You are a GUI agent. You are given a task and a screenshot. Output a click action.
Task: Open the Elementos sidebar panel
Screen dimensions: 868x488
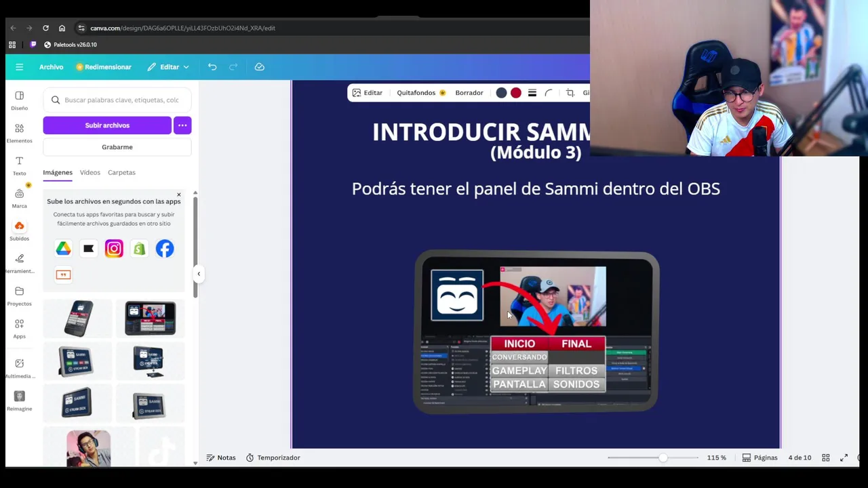[19, 133]
